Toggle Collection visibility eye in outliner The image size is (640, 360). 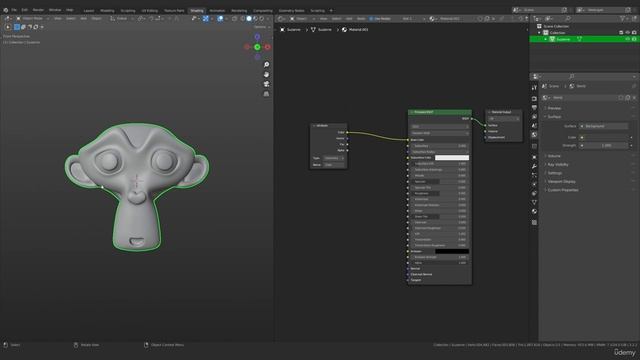click(628, 33)
